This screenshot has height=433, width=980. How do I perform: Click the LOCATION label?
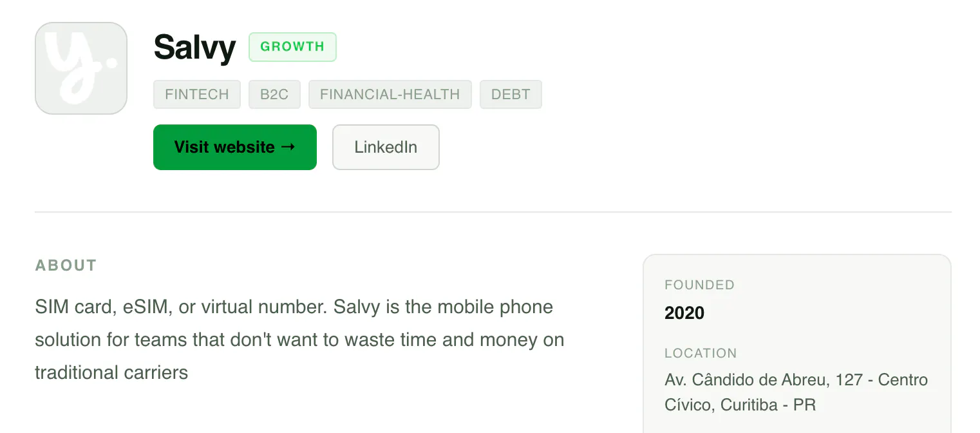tap(701, 353)
